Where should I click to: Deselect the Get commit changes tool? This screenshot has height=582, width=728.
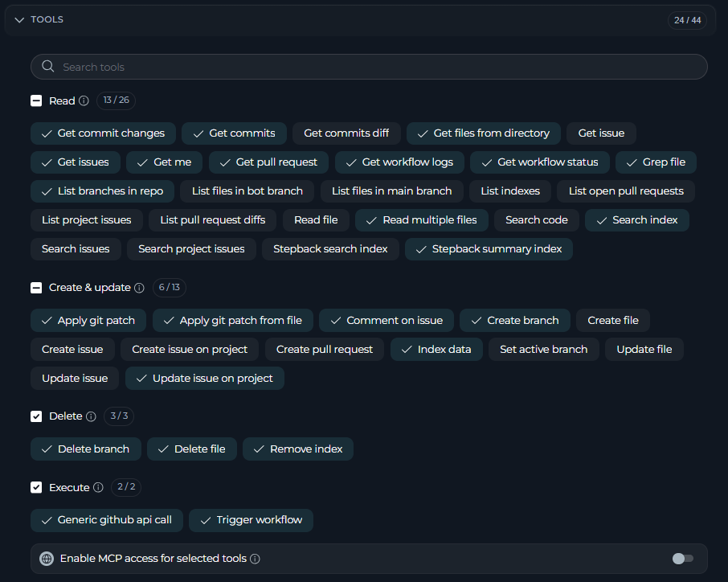click(103, 133)
